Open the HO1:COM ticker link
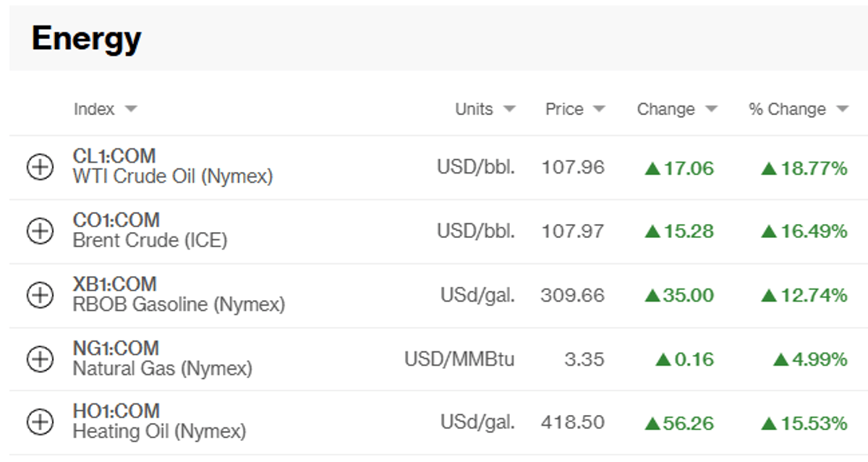Screen dimensions: 868x462 tap(116, 411)
